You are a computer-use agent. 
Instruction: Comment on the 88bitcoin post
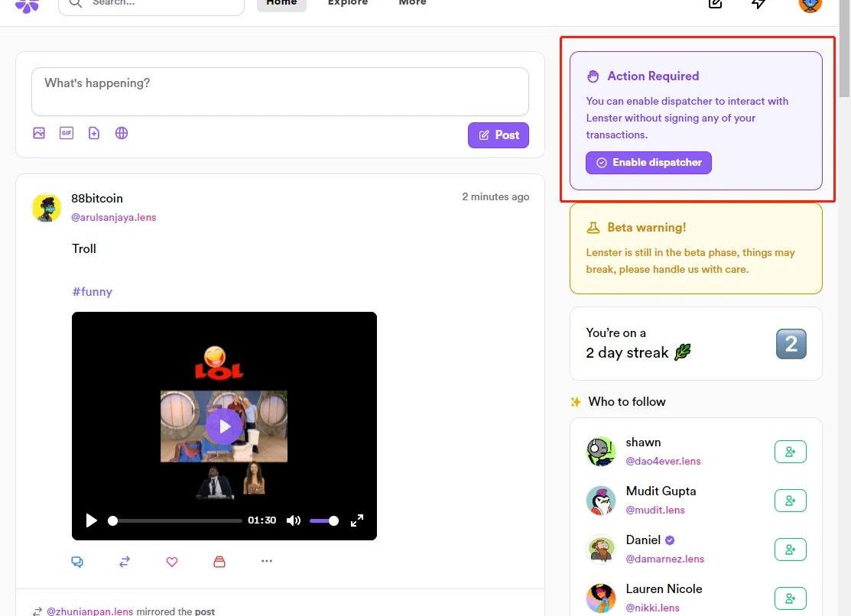77,562
